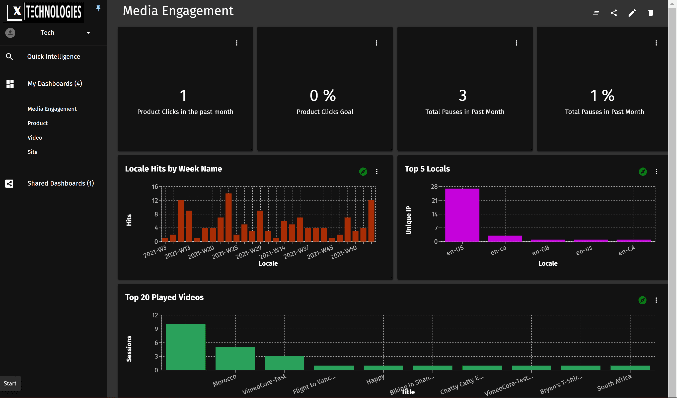This screenshot has width=677, height=398.
Task: Select the Product dashboard
Action: point(38,123)
